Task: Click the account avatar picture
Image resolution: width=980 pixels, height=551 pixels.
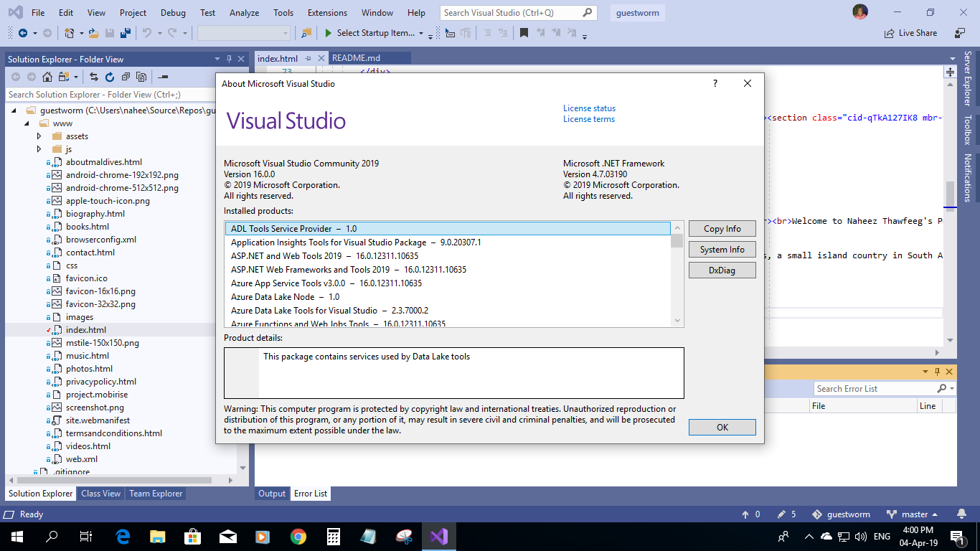Action: coord(860,12)
